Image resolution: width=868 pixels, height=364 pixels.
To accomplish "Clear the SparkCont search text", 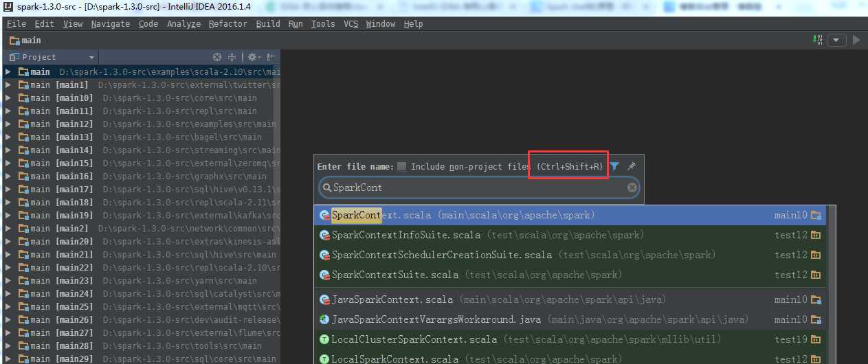I will click(632, 187).
